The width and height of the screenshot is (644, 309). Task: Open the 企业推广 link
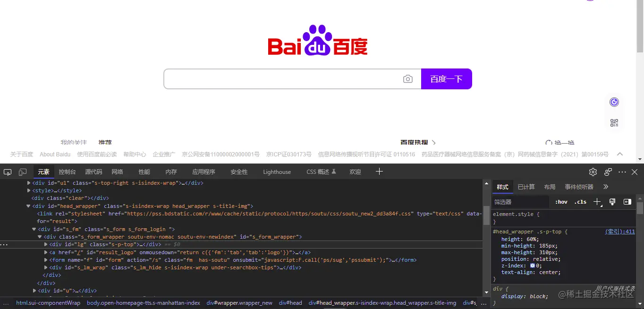coord(164,154)
